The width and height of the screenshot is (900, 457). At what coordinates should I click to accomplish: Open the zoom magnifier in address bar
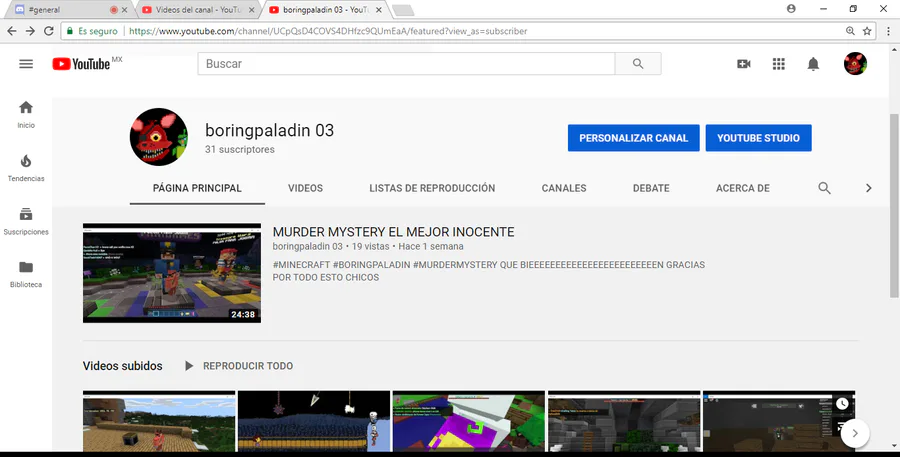[x=850, y=31]
